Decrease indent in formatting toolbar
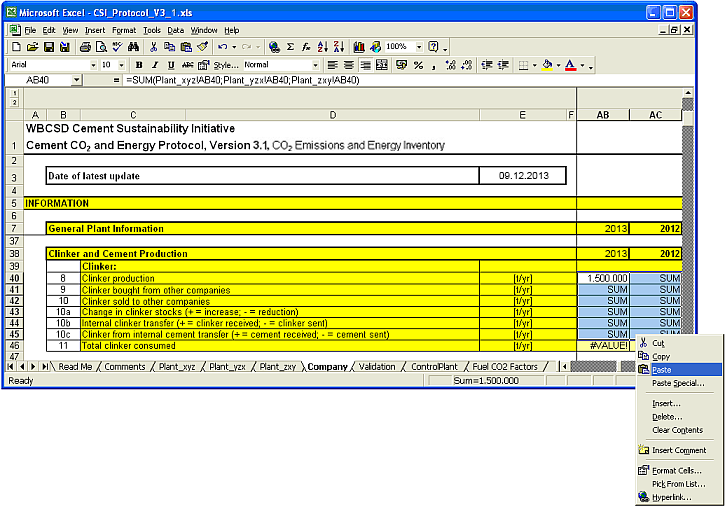Image resolution: width=725 pixels, height=507 pixels. 486,65
